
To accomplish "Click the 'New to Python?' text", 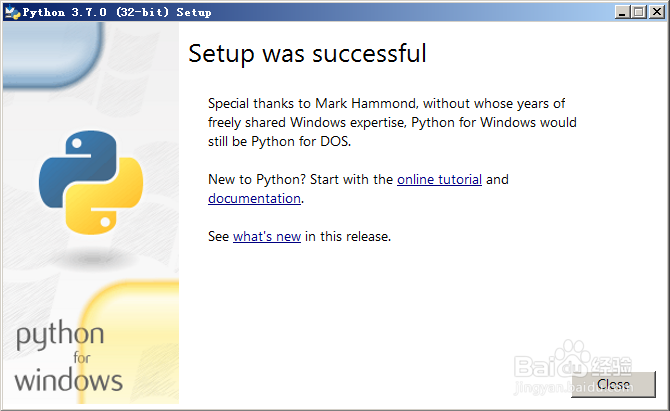I will (255, 180).
